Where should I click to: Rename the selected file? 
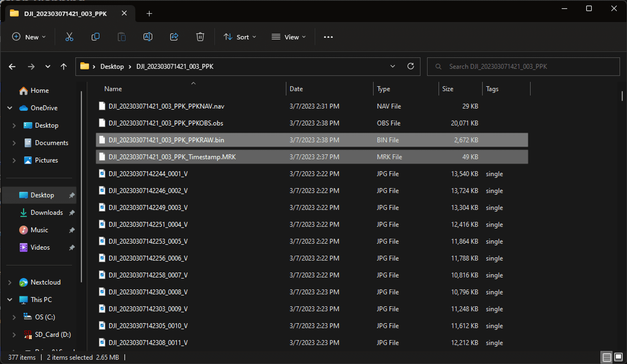[x=148, y=37]
